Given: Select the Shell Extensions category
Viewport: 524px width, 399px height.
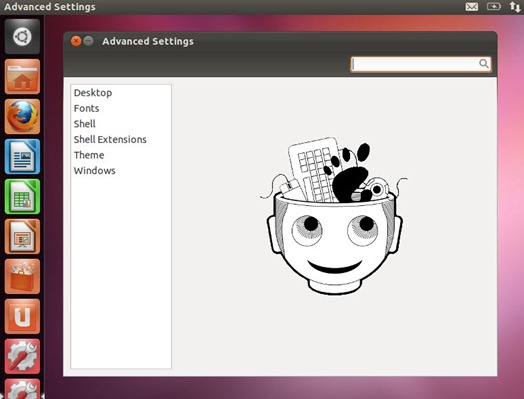Looking at the screenshot, I should pos(110,139).
